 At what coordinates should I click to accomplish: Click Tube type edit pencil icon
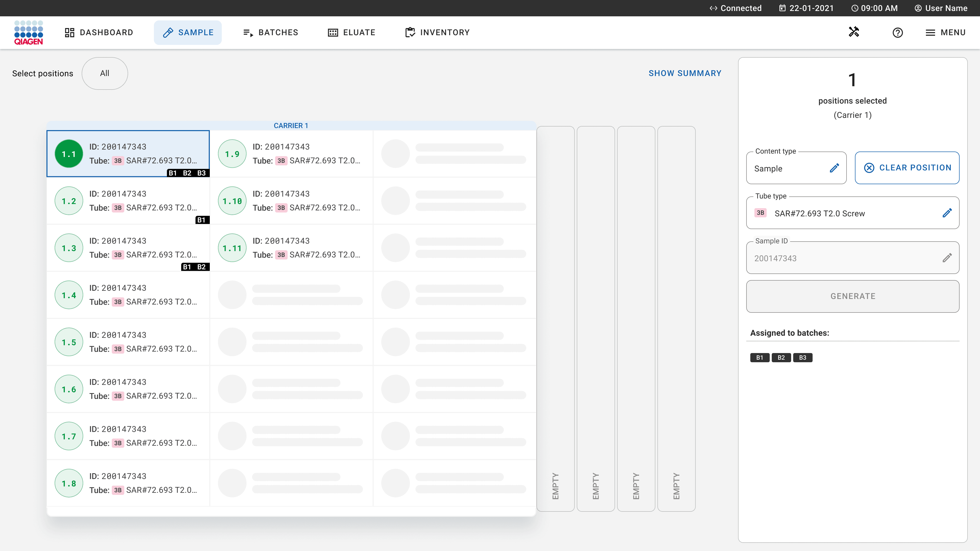click(947, 213)
